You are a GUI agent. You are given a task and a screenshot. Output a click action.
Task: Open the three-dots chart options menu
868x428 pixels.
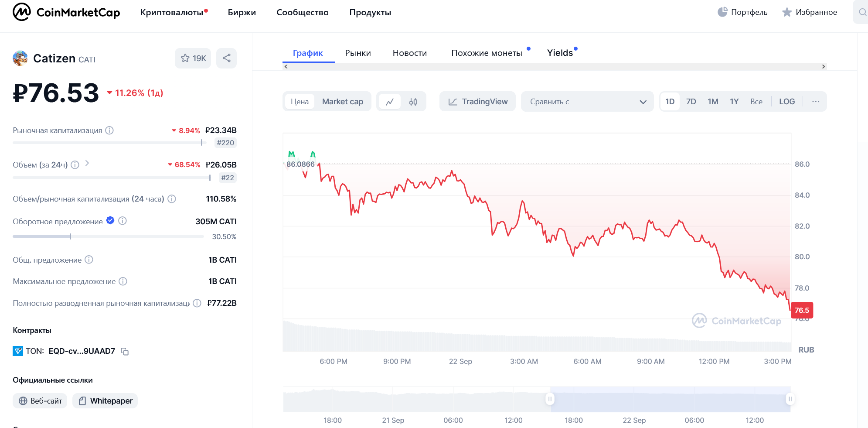point(816,102)
